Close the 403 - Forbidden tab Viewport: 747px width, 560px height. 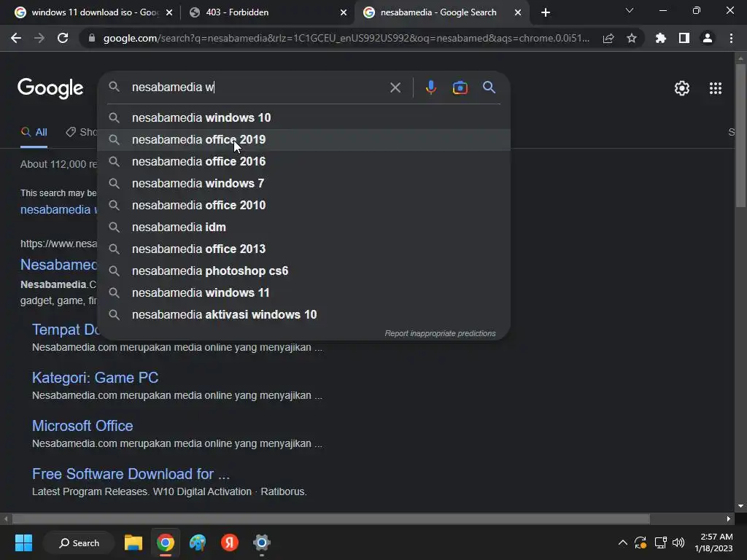tap(344, 12)
